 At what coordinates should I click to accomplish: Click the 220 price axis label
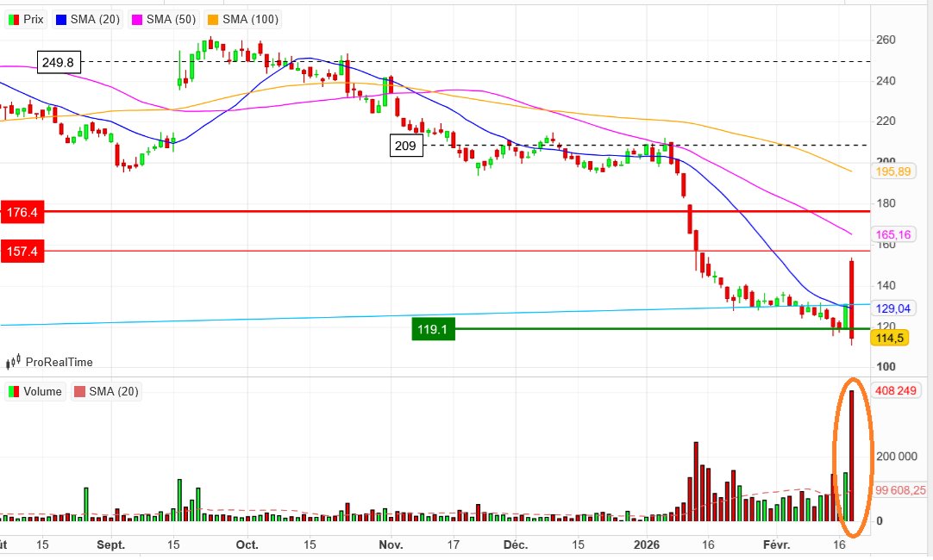(886, 121)
